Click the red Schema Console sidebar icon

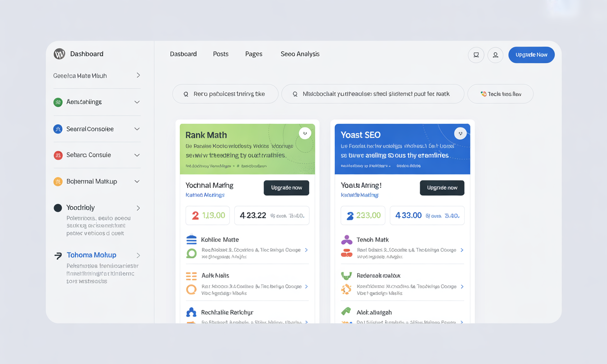click(59, 155)
